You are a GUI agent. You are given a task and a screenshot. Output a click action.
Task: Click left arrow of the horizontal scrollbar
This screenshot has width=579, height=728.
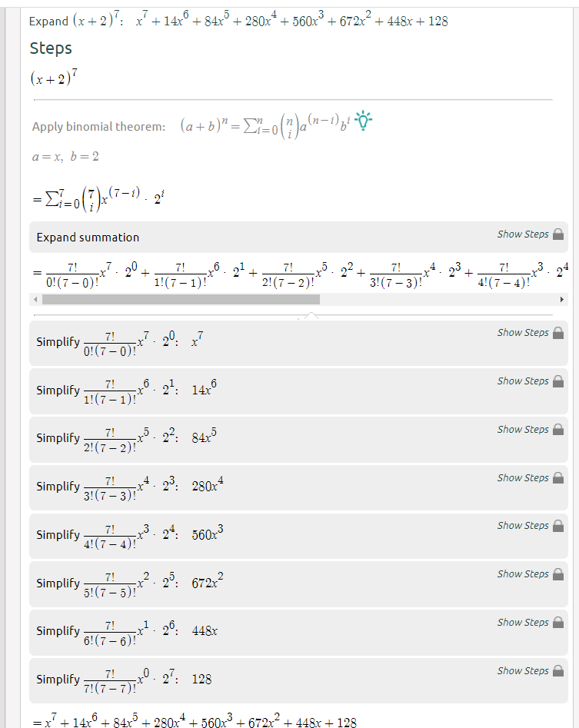[35, 300]
